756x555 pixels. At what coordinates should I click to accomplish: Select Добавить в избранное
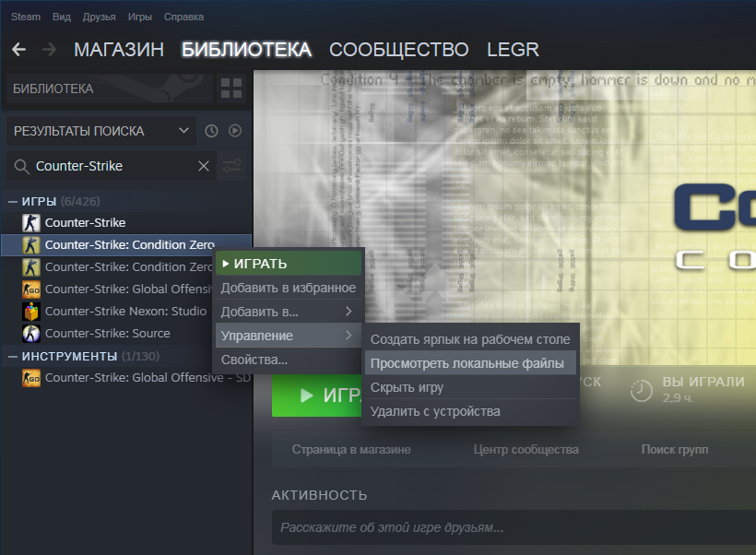[289, 288]
